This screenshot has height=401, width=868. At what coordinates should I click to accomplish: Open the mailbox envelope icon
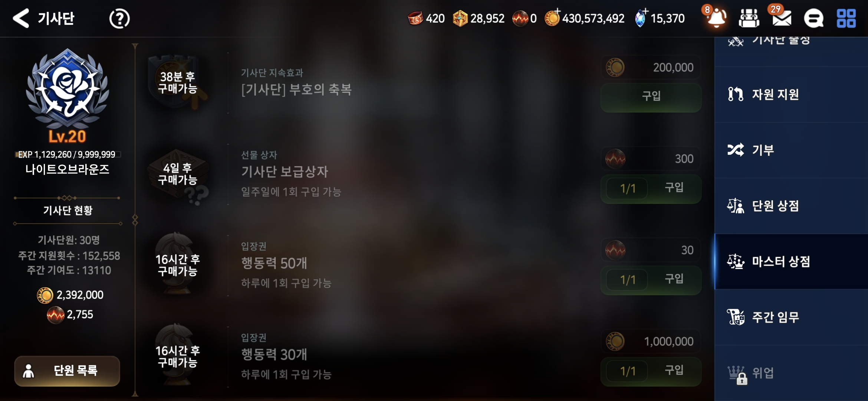point(782,18)
